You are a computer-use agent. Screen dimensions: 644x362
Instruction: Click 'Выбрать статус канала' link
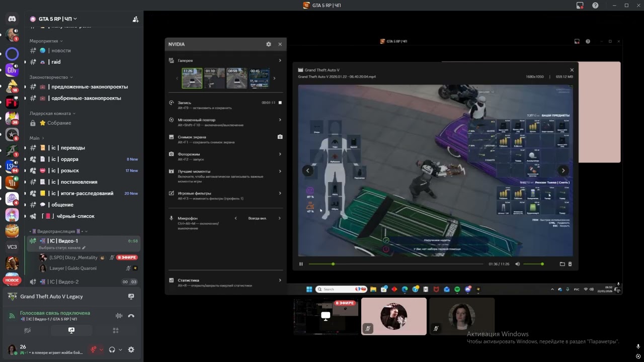point(62,248)
